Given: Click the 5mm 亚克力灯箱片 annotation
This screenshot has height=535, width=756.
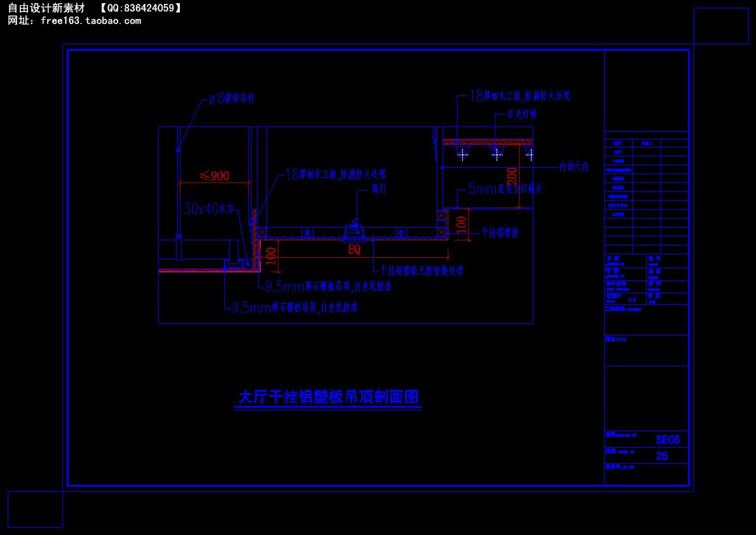Looking at the screenshot, I should (504, 189).
